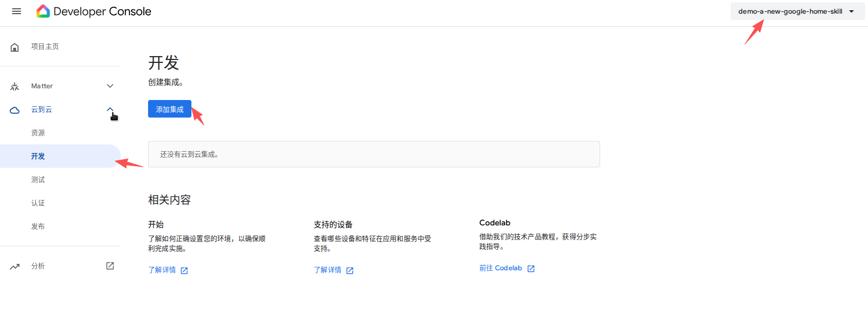The image size is (868, 320).
Task: Collapse the 云到云 section chevron
Action: click(x=110, y=109)
